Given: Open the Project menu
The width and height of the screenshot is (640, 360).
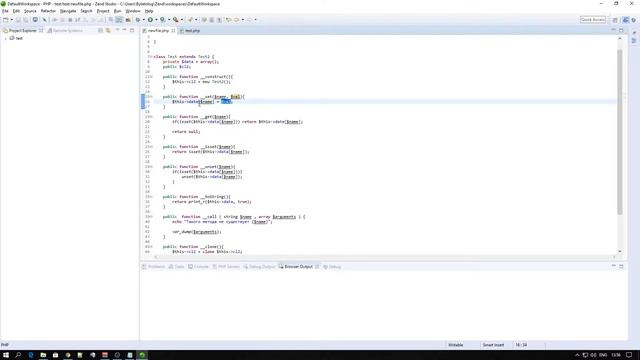Looking at the screenshot, I should [x=103, y=11].
